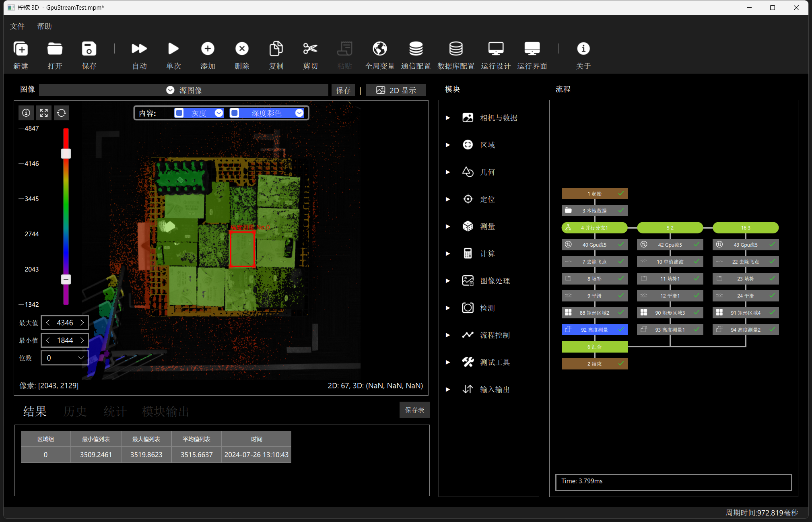Switch to the 模块输出 tab
The image size is (812, 522).
coord(165,411)
